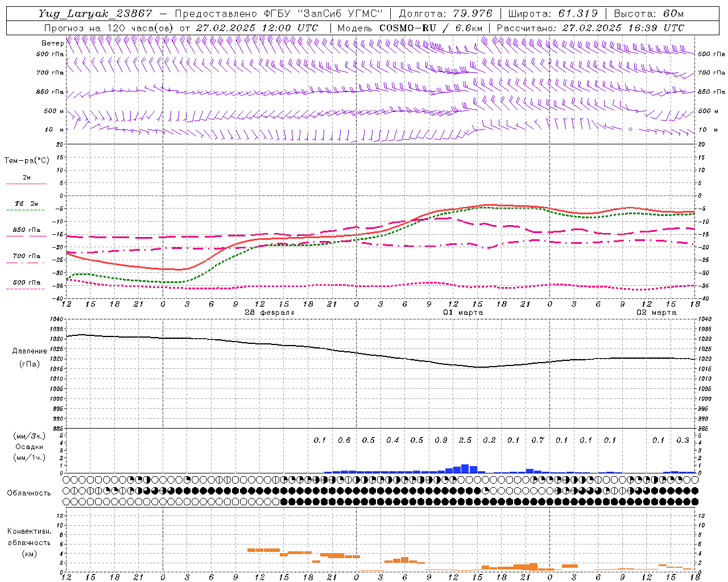Image resolution: width=728 pixels, height=582 pixels.
Task: Click the '(мм/1ч.)' precipitation unit label
Action: point(30,458)
